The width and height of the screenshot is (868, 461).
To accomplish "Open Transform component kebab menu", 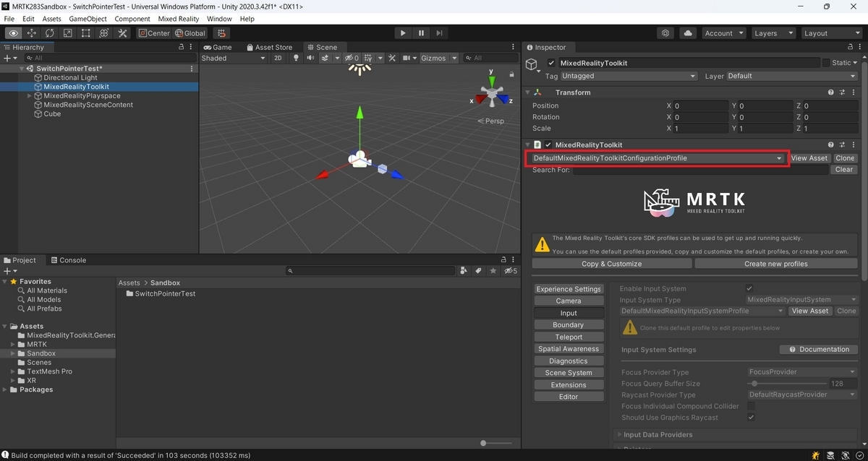I will pos(854,92).
